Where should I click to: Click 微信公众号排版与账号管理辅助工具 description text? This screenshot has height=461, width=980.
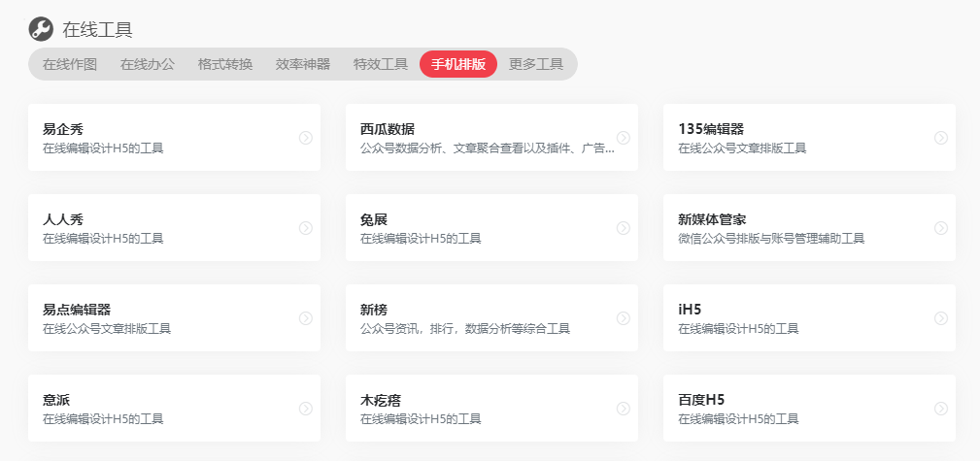click(771, 239)
